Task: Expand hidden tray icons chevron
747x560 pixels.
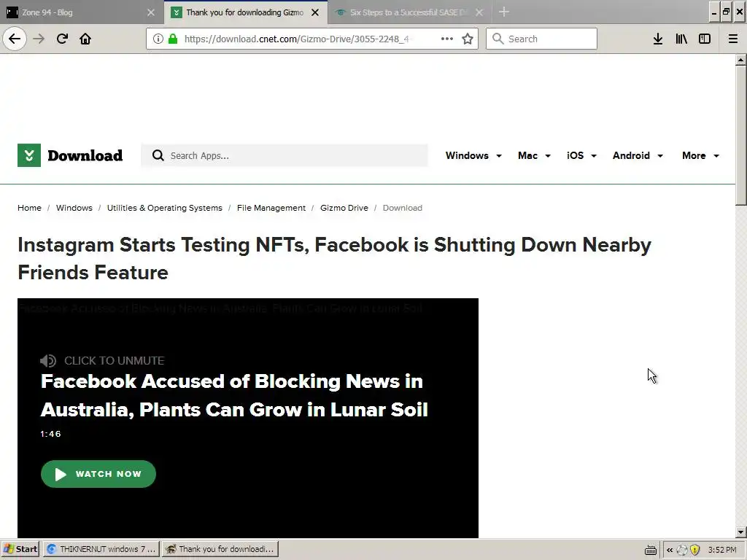Action: pyautogui.click(x=670, y=550)
